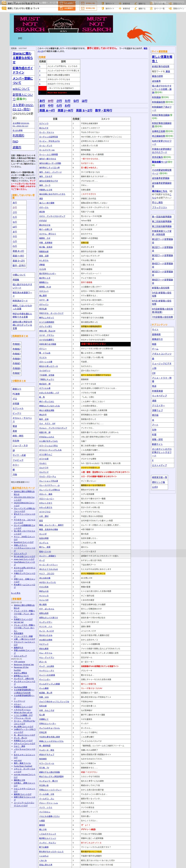
Task: Open 新規記事作成投票 link
Action: tap(161, 66)
